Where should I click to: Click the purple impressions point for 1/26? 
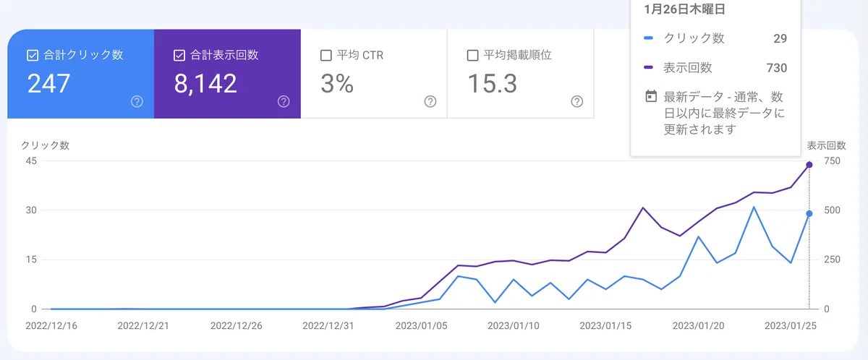809,165
